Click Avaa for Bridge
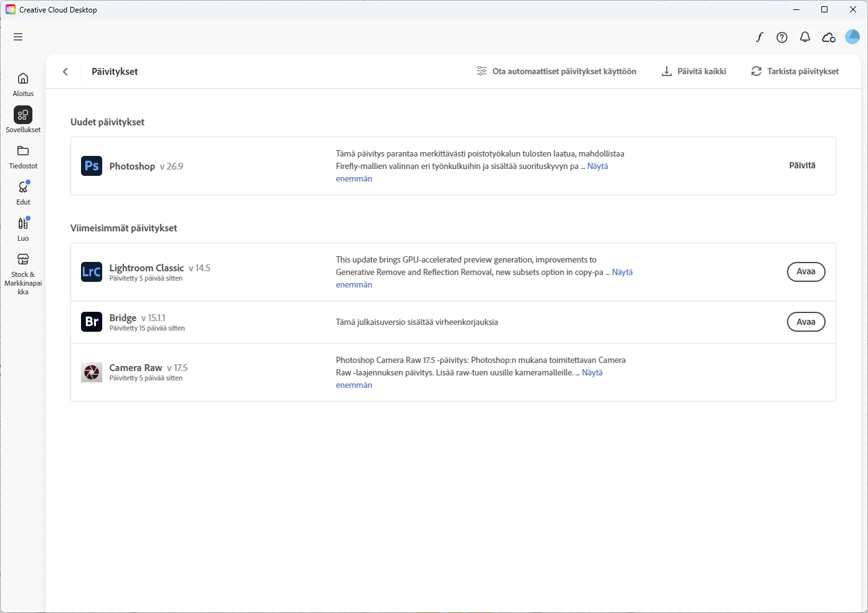868x613 pixels. 806,322
